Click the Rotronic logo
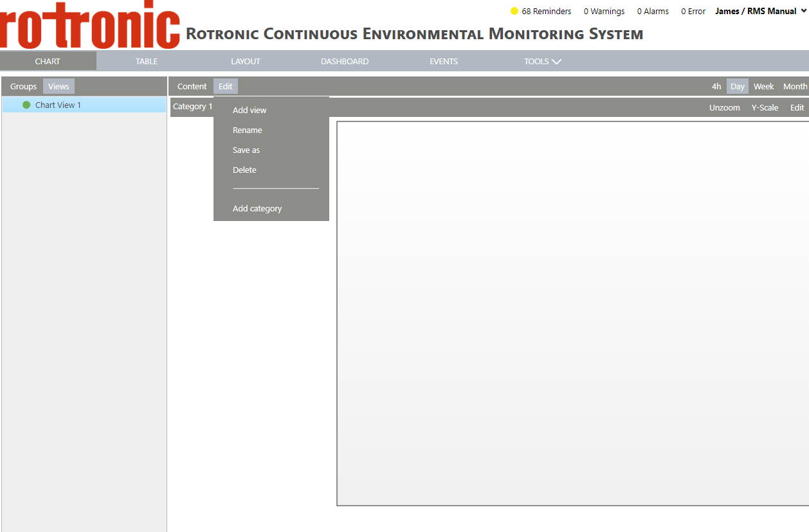 click(90, 25)
